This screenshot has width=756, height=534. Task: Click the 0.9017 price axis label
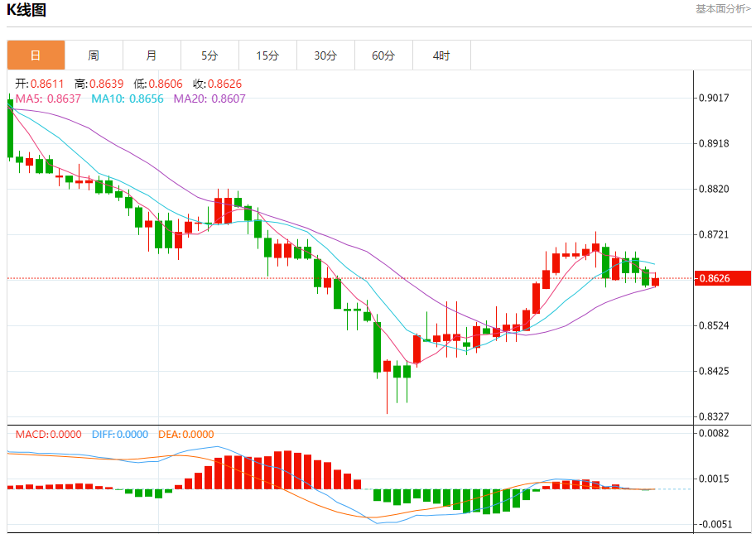[x=714, y=98]
